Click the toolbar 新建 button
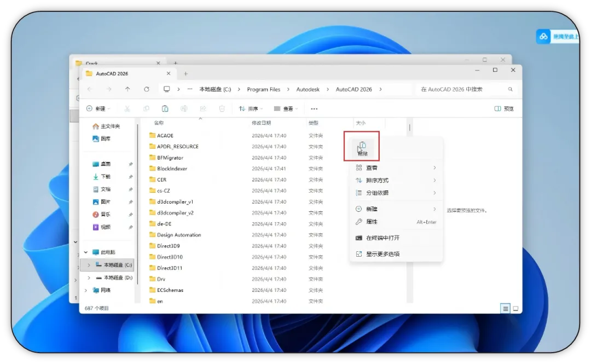This screenshot has height=364, width=591. pos(98,108)
